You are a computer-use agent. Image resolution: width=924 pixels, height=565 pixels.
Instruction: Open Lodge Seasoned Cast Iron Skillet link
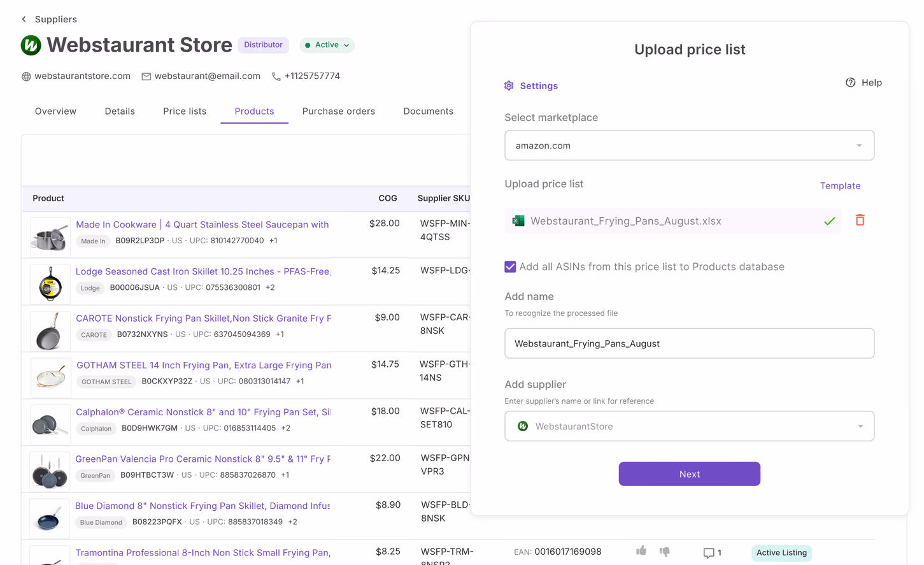coord(203,271)
